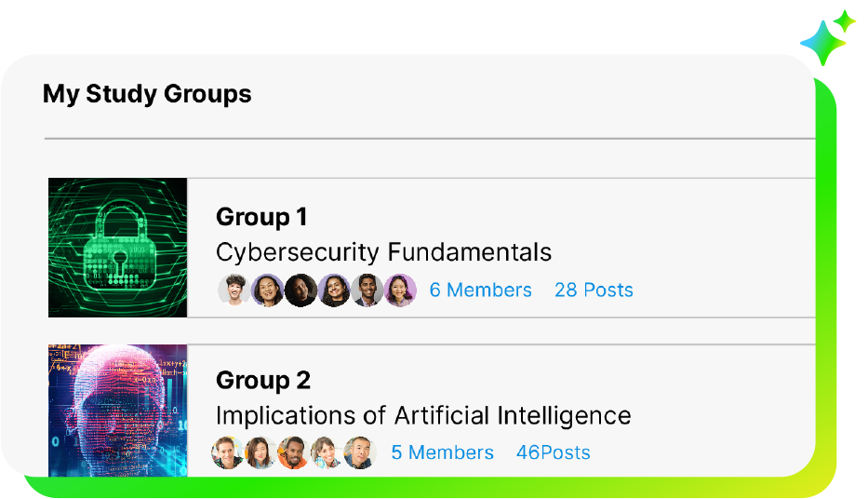
Task: Open the digital head thumbnail for Group 2
Action: [118, 411]
